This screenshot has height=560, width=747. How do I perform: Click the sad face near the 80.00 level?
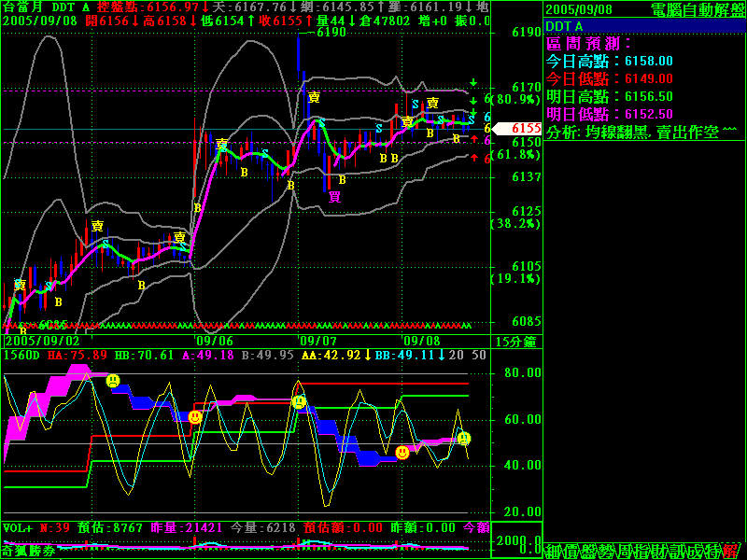coord(113,381)
